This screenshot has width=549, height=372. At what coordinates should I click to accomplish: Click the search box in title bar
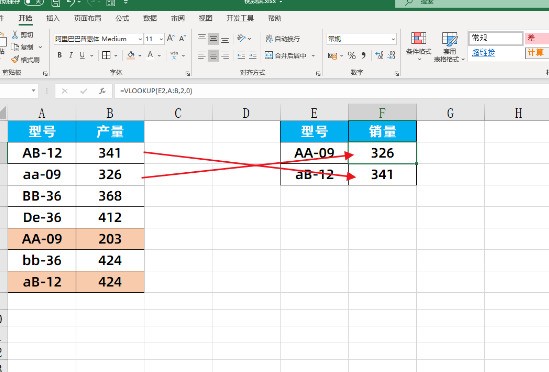pos(472,3)
